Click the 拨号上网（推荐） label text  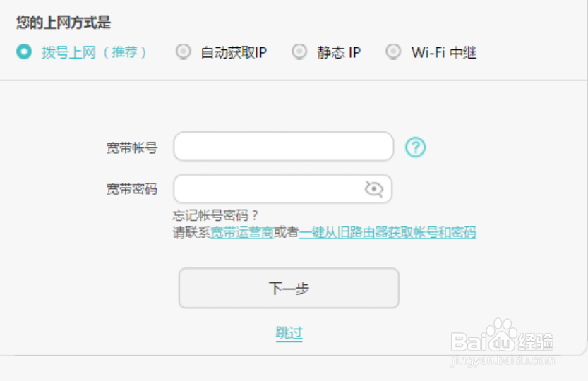click(94, 52)
